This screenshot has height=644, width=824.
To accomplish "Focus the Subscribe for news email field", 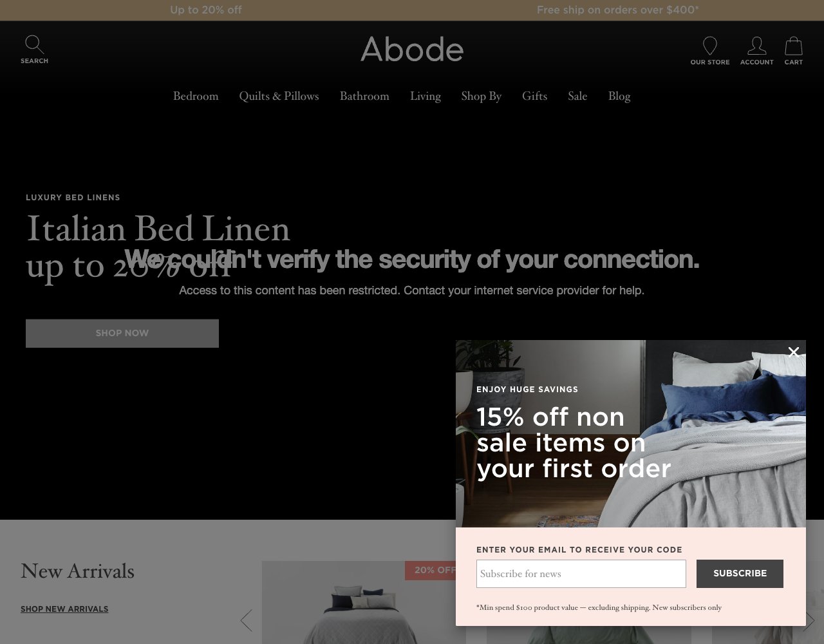I will coord(581,574).
